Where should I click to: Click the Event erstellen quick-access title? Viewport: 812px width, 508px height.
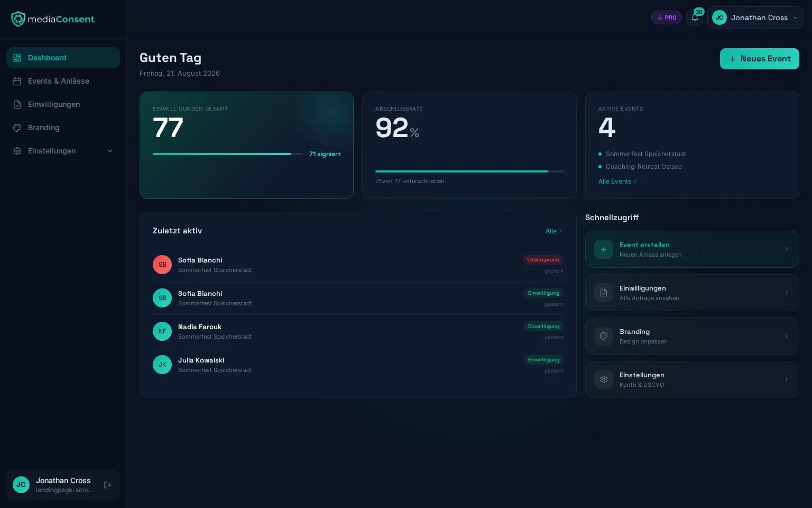644,245
